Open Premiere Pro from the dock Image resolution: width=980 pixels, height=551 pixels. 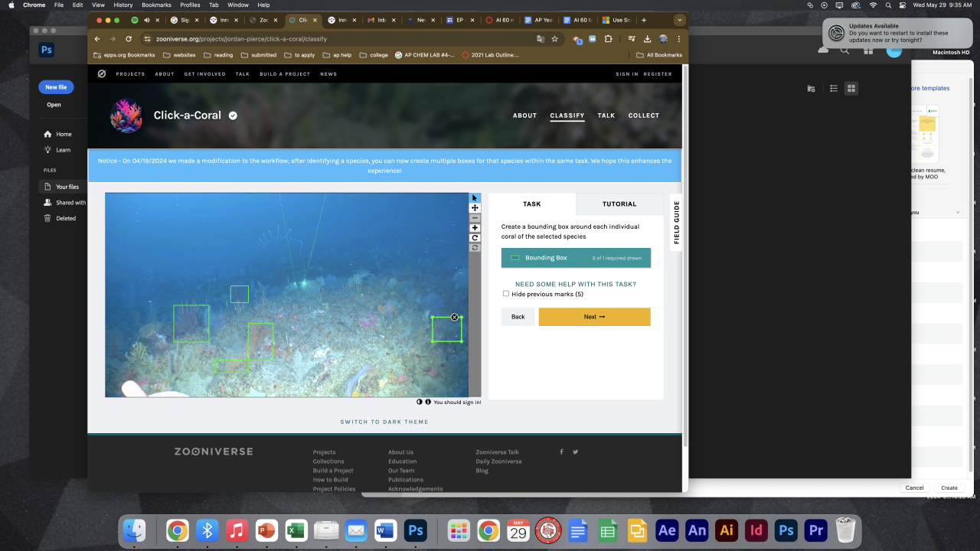pyautogui.click(x=816, y=530)
